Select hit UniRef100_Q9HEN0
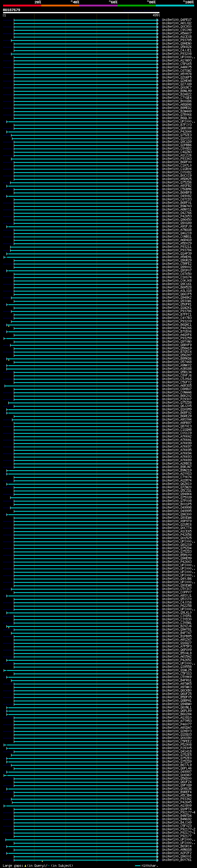The width and height of the screenshot is (197, 868). click(176, 43)
